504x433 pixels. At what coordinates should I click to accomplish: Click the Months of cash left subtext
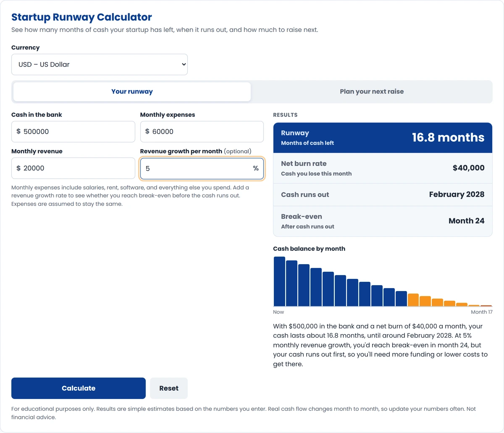(x=307, y=143)
